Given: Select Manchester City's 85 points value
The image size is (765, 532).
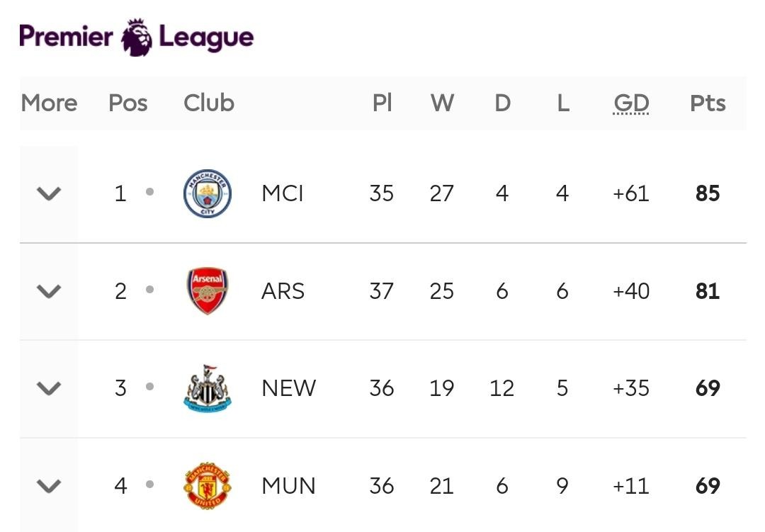Looking at the screenshot, I should (x=708, y=193).
